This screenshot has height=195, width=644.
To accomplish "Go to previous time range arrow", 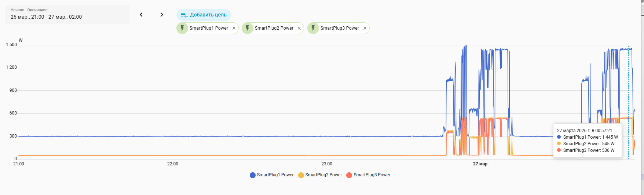I will [141, 15].
